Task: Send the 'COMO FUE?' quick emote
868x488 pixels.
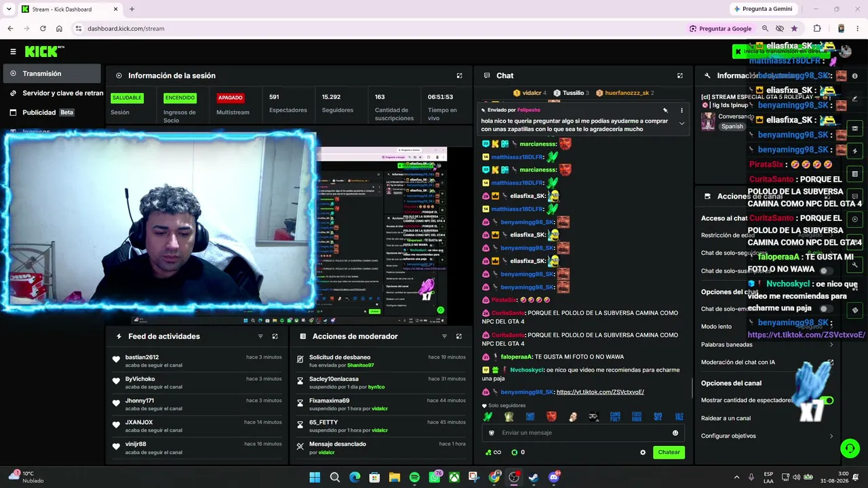Action: [615, 417]
